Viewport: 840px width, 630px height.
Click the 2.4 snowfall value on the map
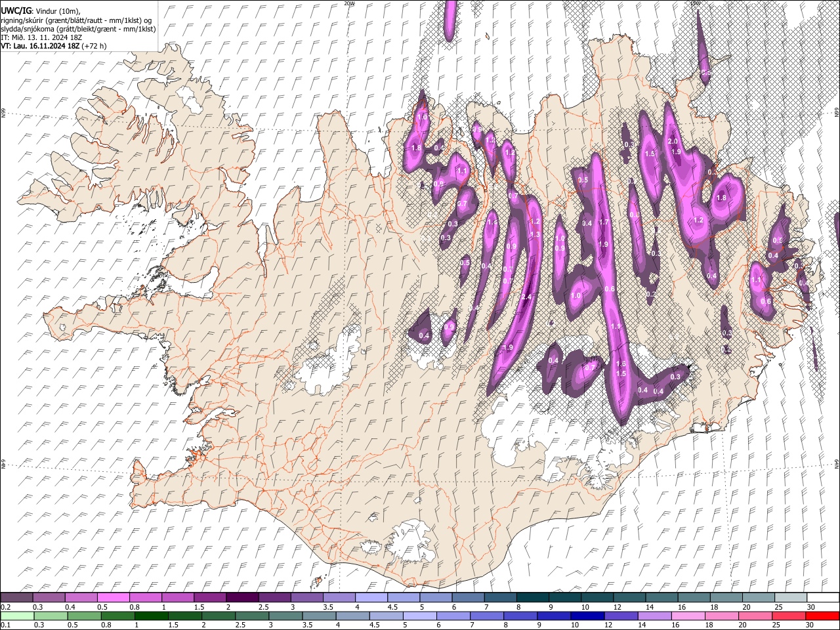coord(526,297)
